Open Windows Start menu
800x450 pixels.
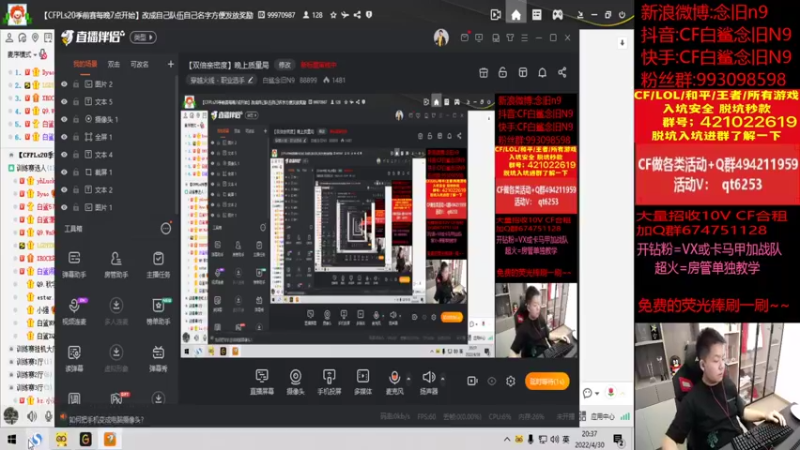click(x=12, y=439)
